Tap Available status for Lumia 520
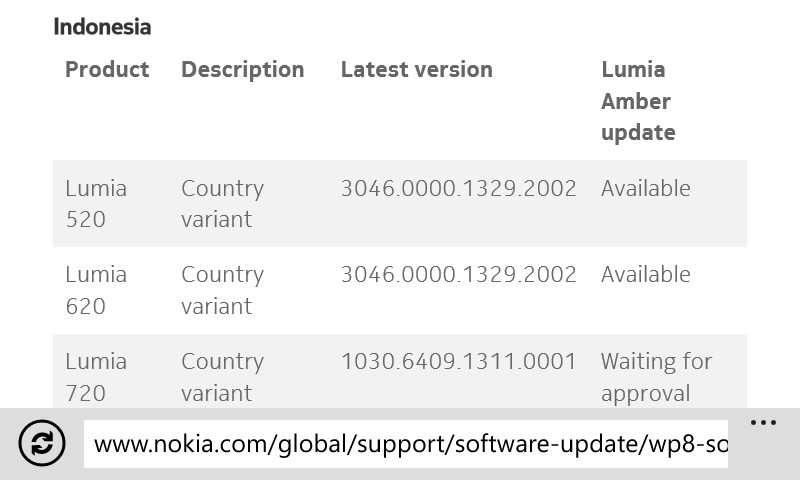800x480 pixels. click(645, 188)
